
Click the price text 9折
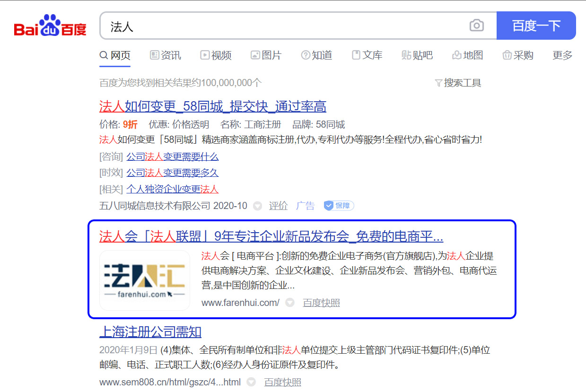coord(130,125)
